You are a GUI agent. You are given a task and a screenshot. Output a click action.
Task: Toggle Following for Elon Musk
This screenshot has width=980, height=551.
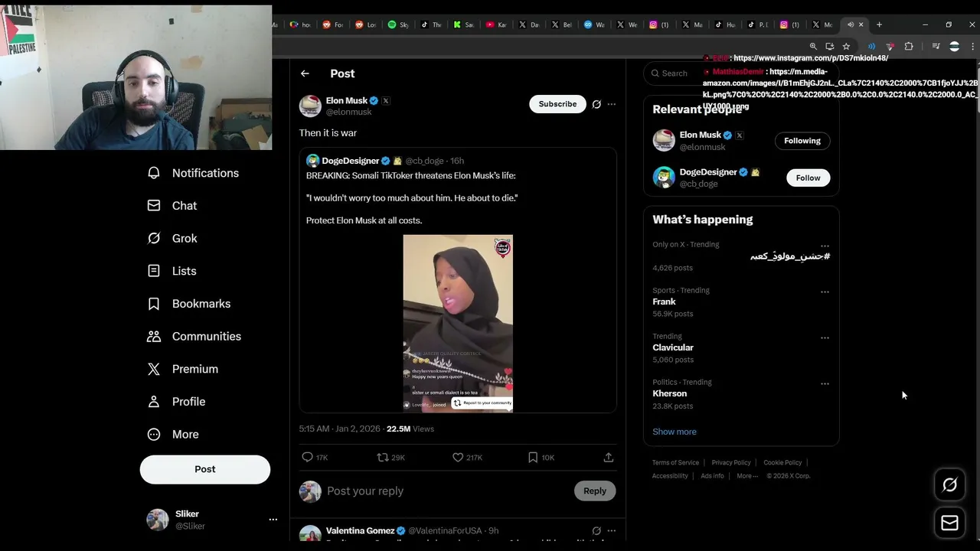pyautogui.click(x=802, y=141)
